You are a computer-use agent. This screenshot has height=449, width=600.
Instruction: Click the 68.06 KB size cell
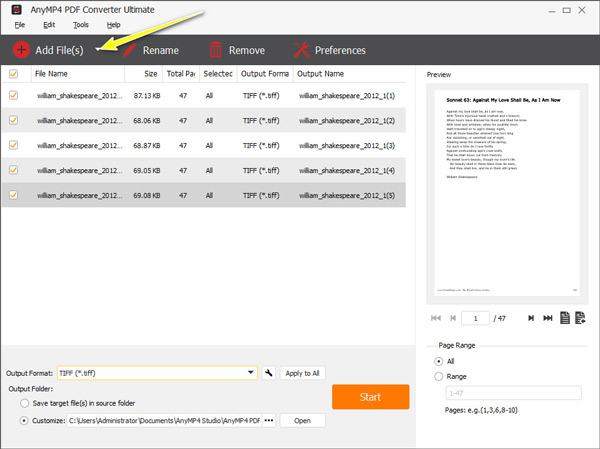147,121
